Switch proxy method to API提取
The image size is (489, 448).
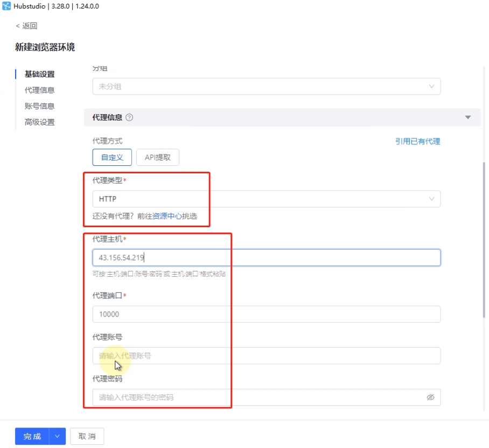coord(157,157)
